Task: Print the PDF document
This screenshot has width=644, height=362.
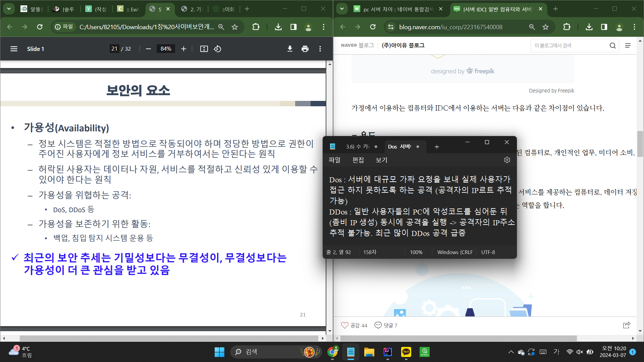Action: pos(305,49)
